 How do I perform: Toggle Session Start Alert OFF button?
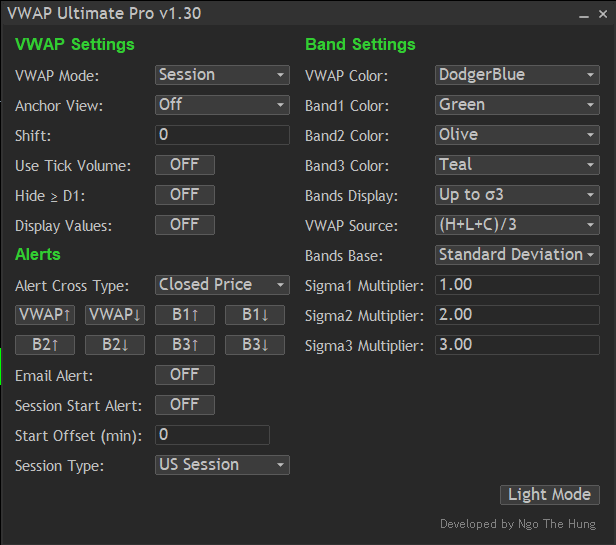coord(185,405)
